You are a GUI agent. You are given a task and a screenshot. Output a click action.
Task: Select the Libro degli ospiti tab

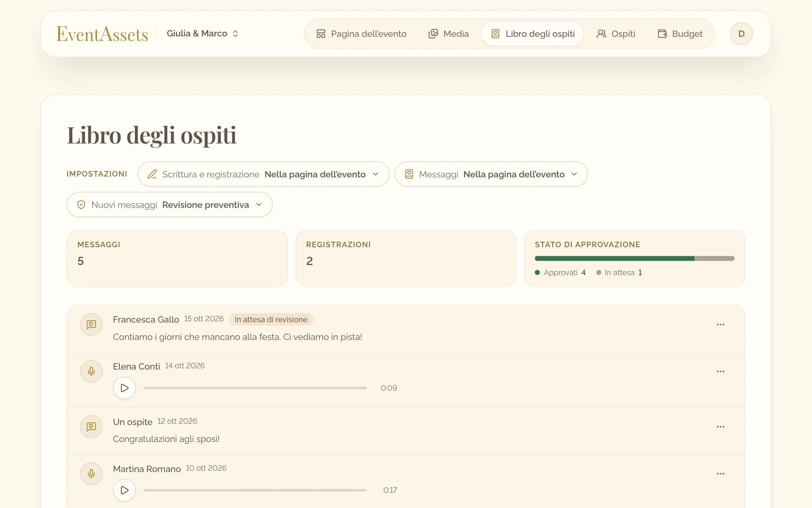click(533, 34)
